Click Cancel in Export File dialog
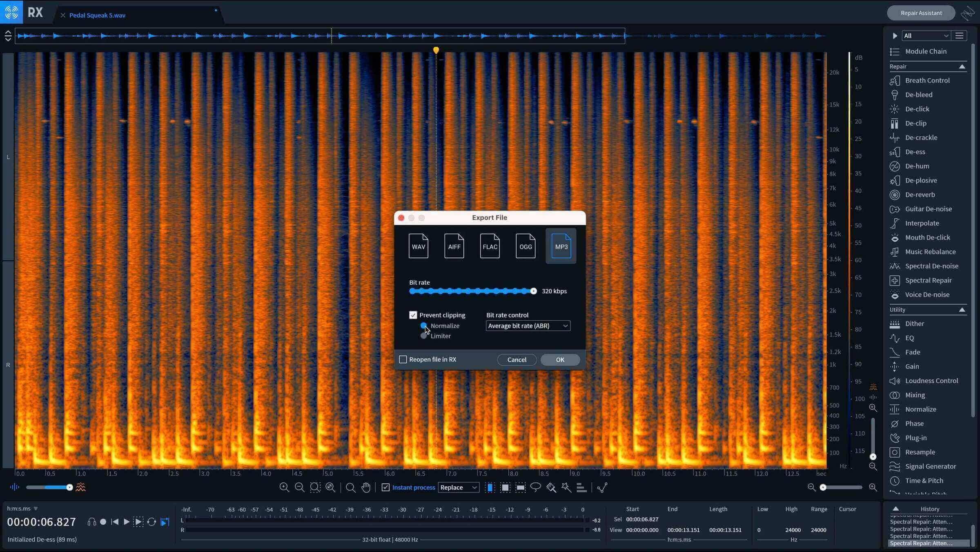 [x=517, y=359]
